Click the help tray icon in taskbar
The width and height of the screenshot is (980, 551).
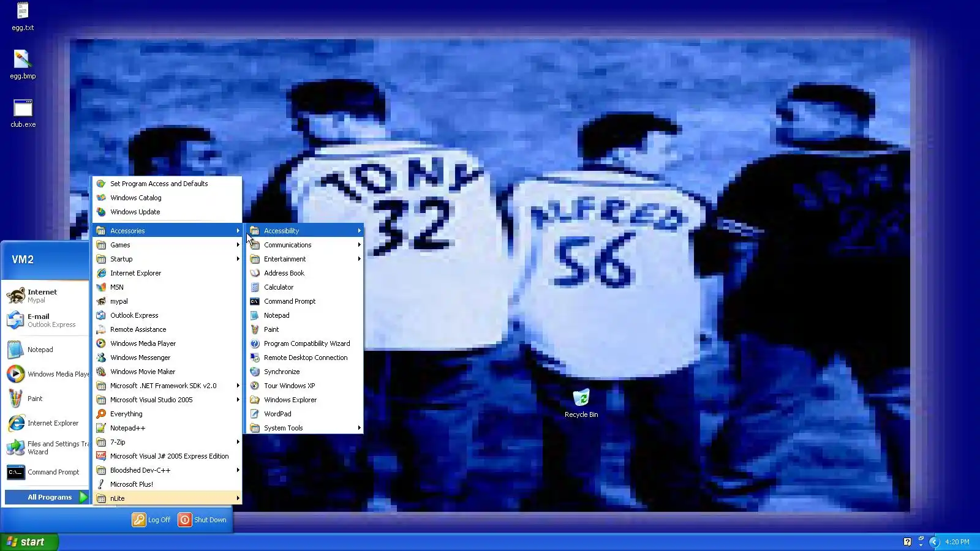coord(907,542)
